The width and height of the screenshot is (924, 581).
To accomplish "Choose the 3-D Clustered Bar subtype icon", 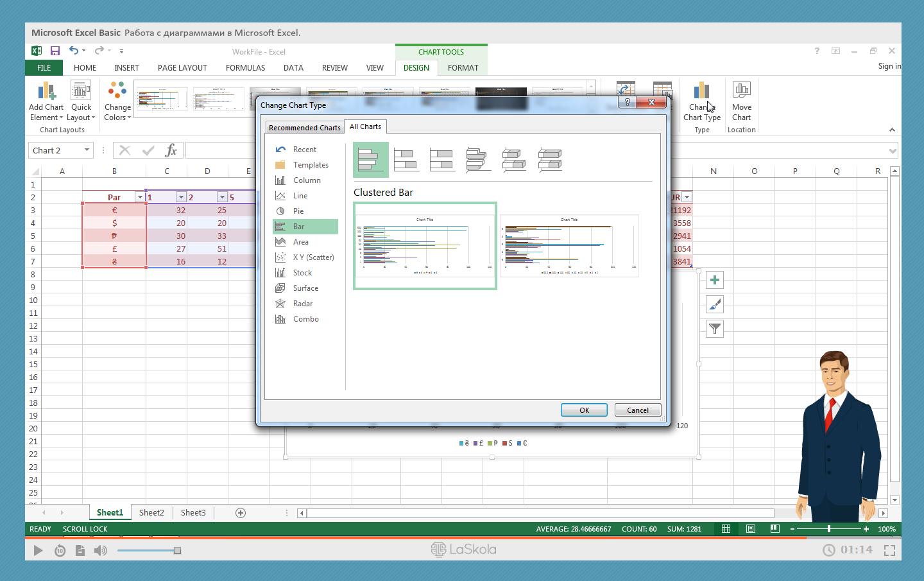I will tap(478, 159).
